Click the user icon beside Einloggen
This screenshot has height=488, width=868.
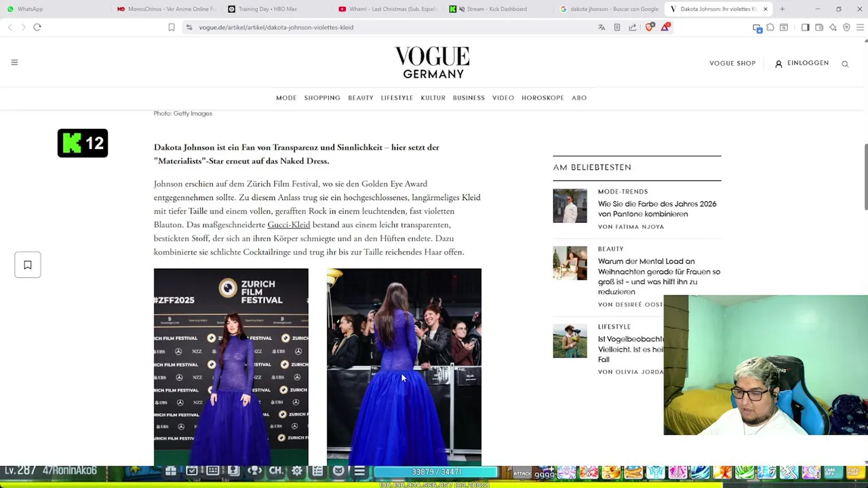click(x=778, y=64)
